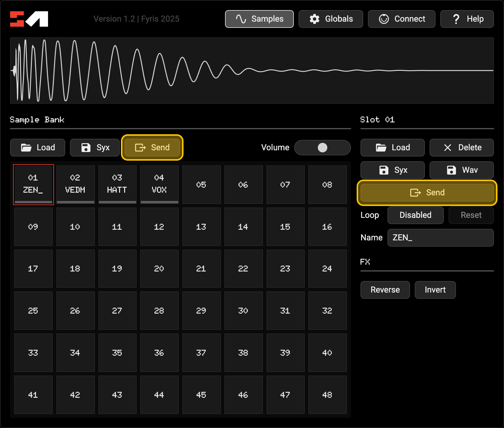Click the Sample Bank Syx save icon
The width and height of the screenshot is (504, 428).
[x=86, y=148]
